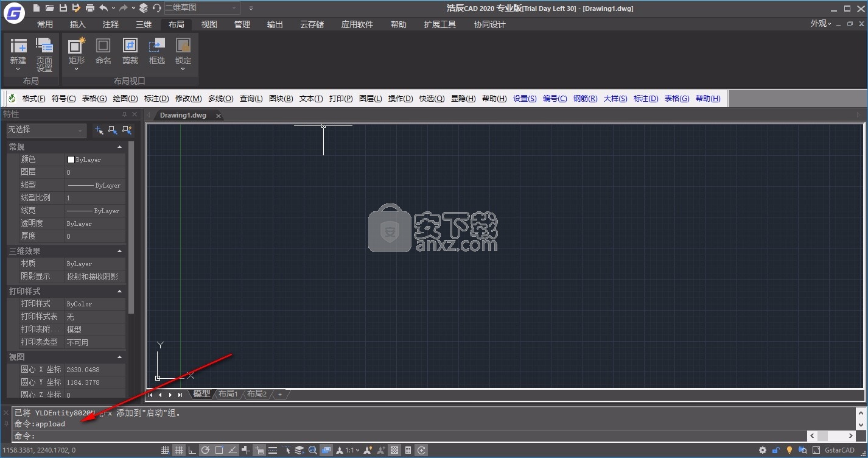Collapse the 常规 section
This screenshot has width=868, height=458.
tap(119, 147)
